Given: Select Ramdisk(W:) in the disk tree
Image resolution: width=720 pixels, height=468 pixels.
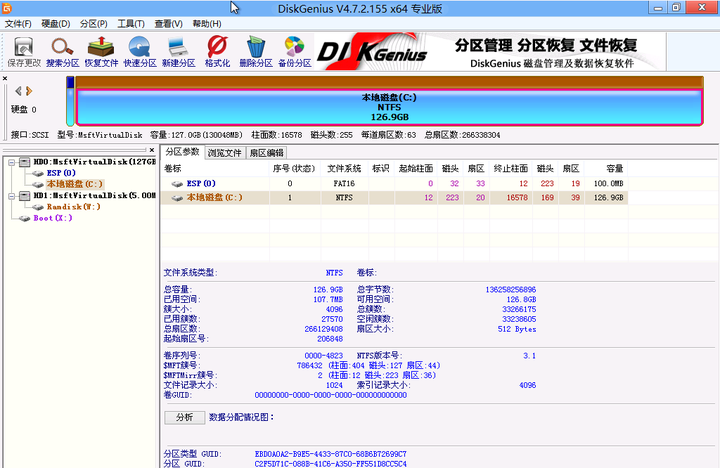Looking at the screenshot, I should click(x=73, y=207).
